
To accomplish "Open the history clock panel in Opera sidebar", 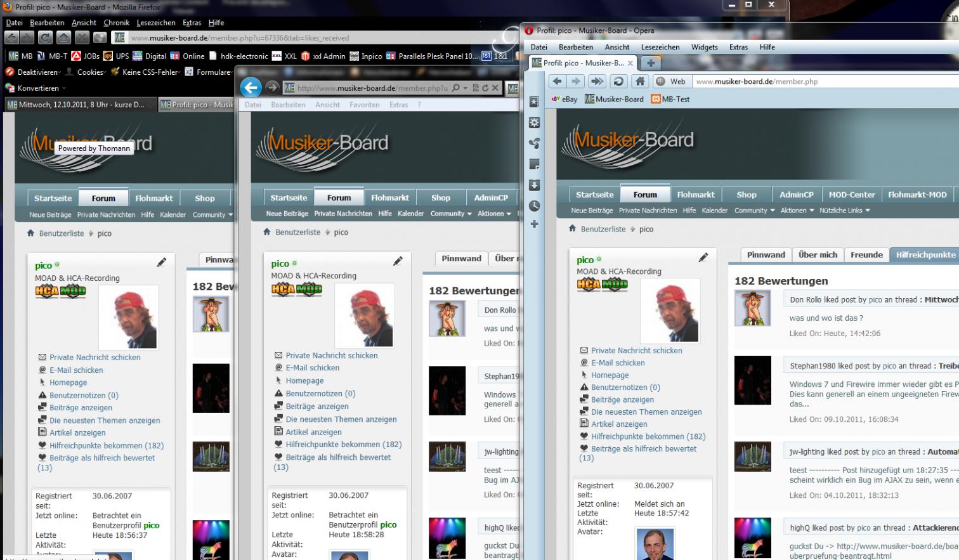I will [534, 206].
